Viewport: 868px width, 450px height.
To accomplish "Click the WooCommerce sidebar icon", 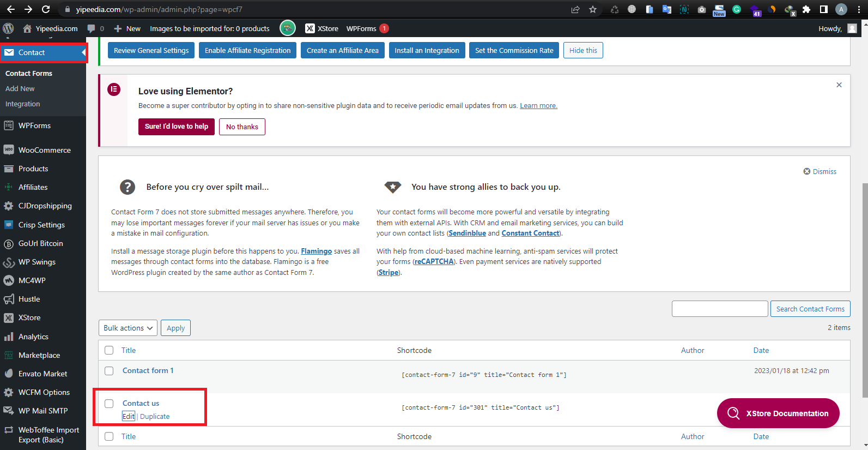I will [x=9, y=150].
